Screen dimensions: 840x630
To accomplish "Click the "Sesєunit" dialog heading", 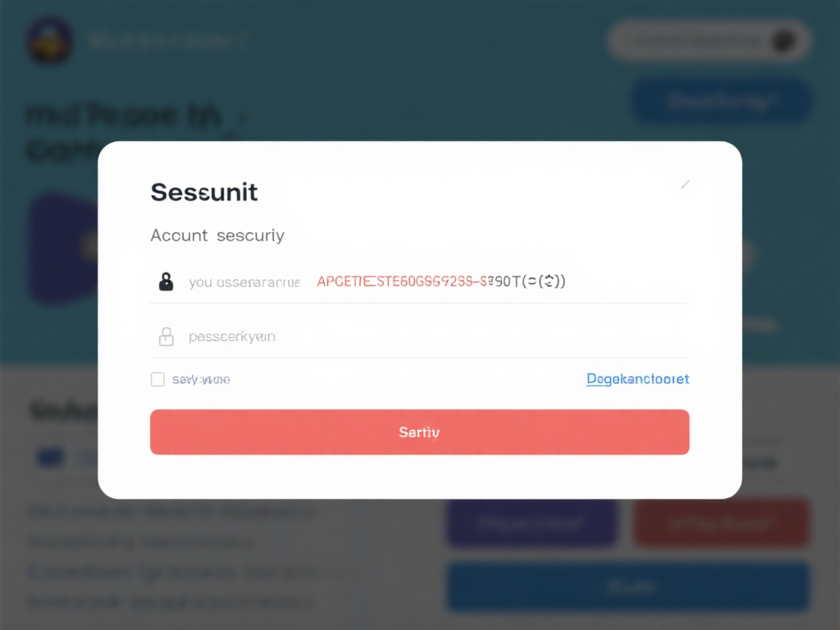I will tap(204, 192).
